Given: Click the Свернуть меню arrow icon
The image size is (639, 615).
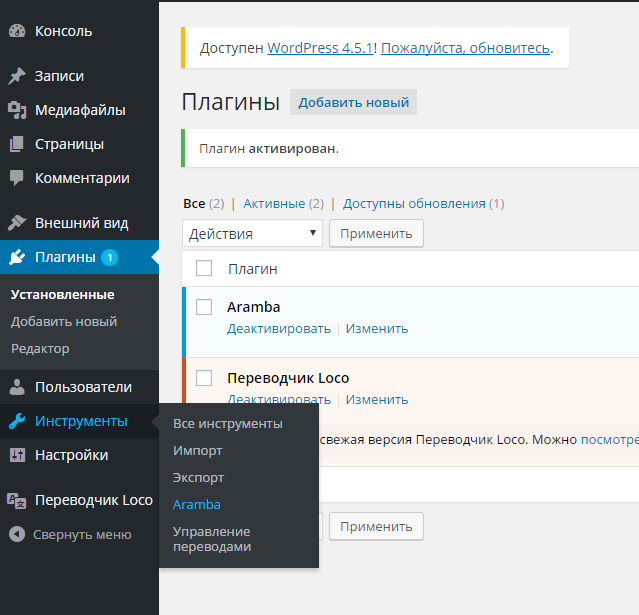Looking at the screenshot, I should point(17,534).
